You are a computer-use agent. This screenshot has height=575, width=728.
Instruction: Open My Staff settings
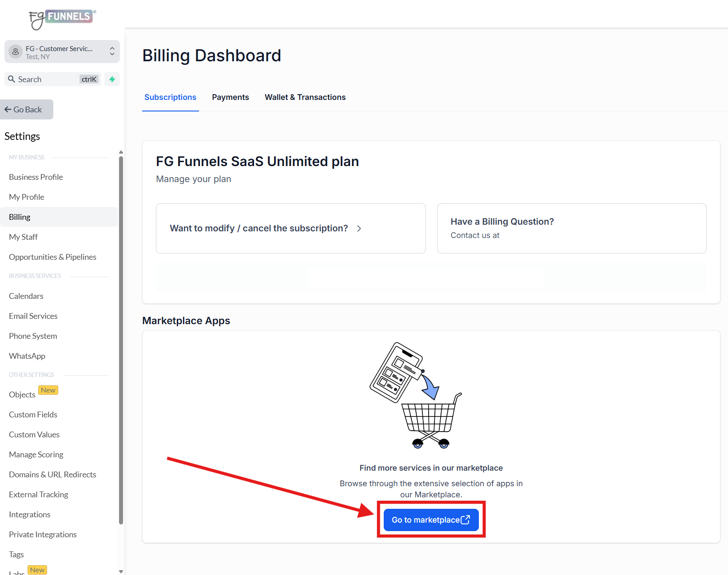(x=23, y=237)
